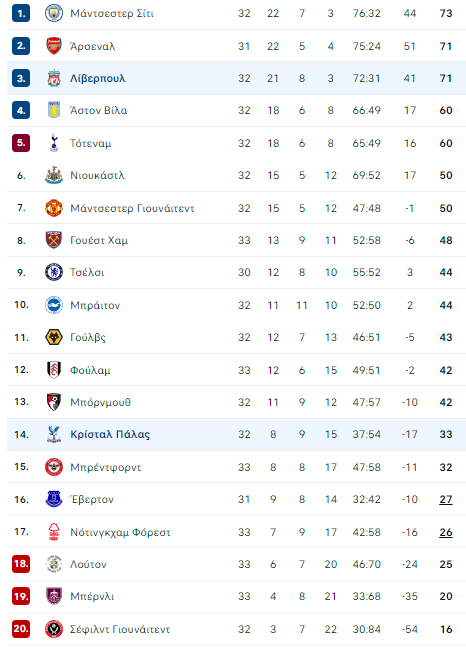Image resolution: width=466 pixels, height=651 pixels.
Task: Click the Nottingham Forest tree crest
Action: pos(54,532)
